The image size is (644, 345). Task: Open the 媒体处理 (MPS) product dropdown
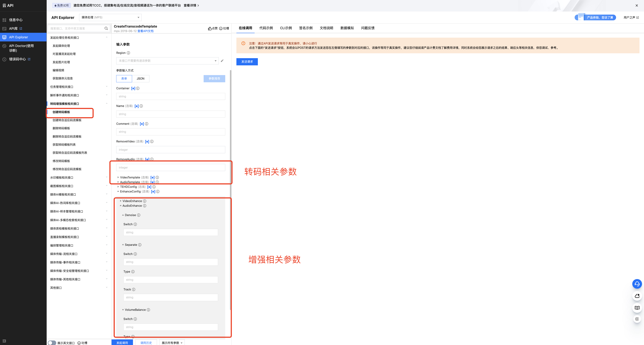click(110, 17)
